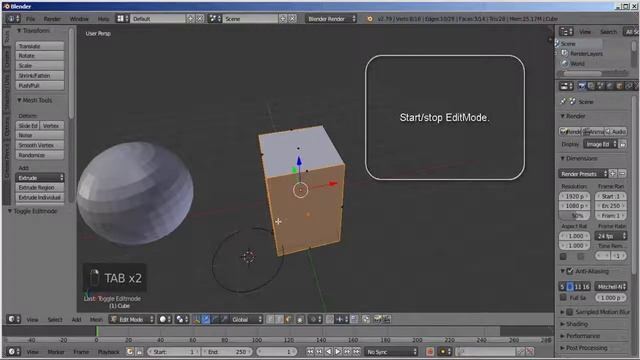Image resolution: width=640 pixels, height=360 pixels.
Task: Open the outliner editor type icon
Action: [x=566, y=31]
